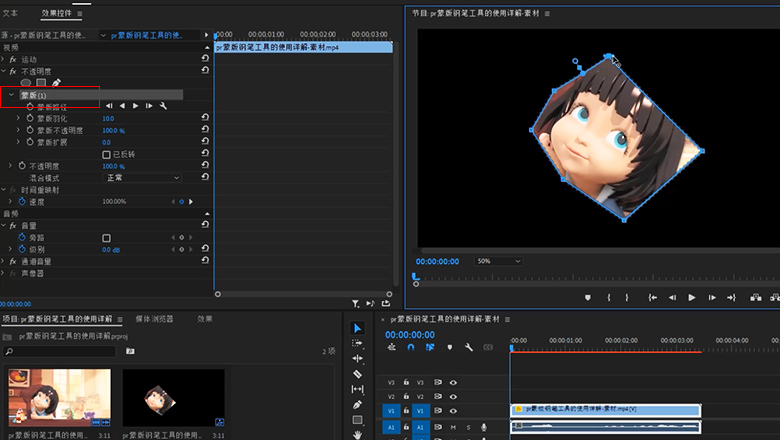The height and width of the screenshot is (440, 780).
Task: Select the Ripple Edit tool
Action: pyautogui.click(x=357, y=358)
